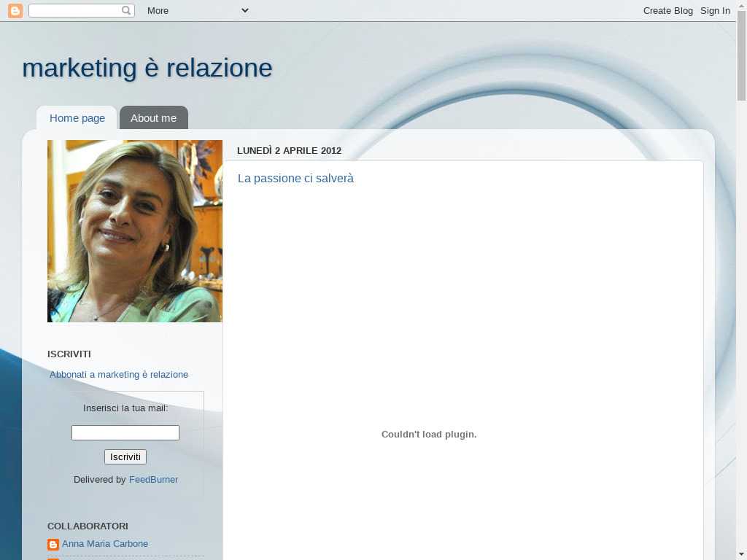747x560 pixels.
Task: Focus the email input field under 'Inserisci la tua mail'
Action: [125, 433]
